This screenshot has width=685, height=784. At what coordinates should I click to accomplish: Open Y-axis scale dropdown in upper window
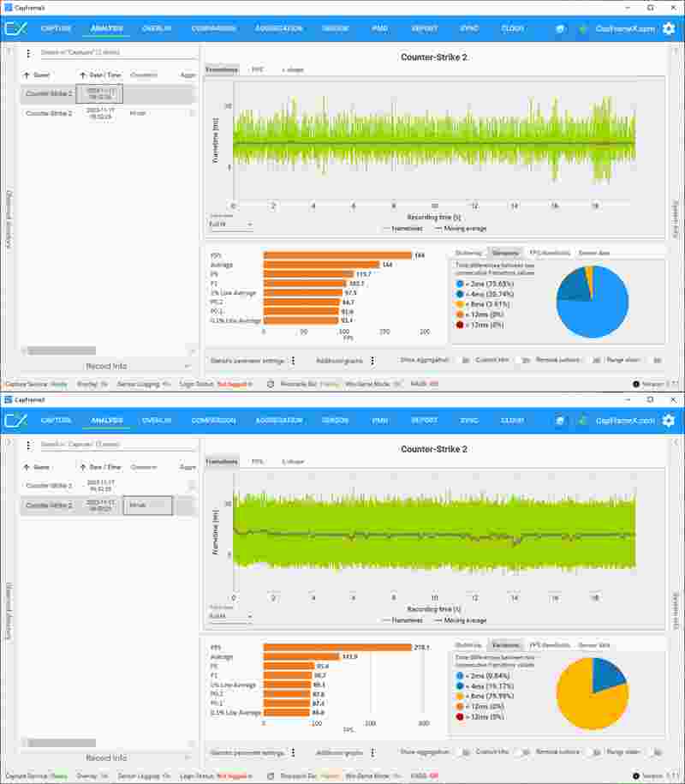click(230, 224)
